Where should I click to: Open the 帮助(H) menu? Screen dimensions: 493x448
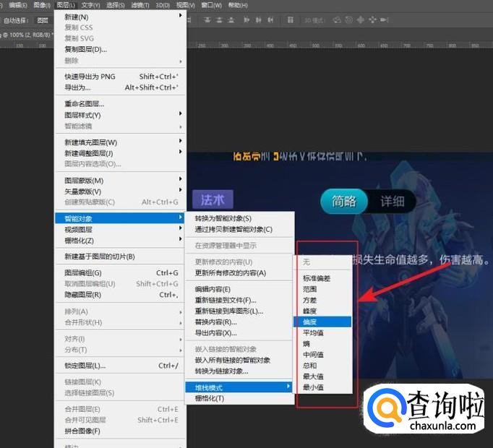[x=238, y=5]
